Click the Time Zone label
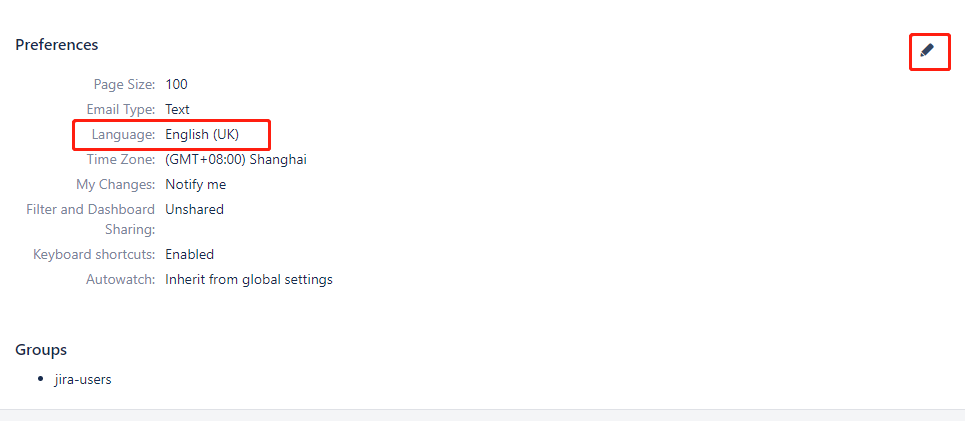The height and width of the screenshot is (421, 965). coord(121,160)
